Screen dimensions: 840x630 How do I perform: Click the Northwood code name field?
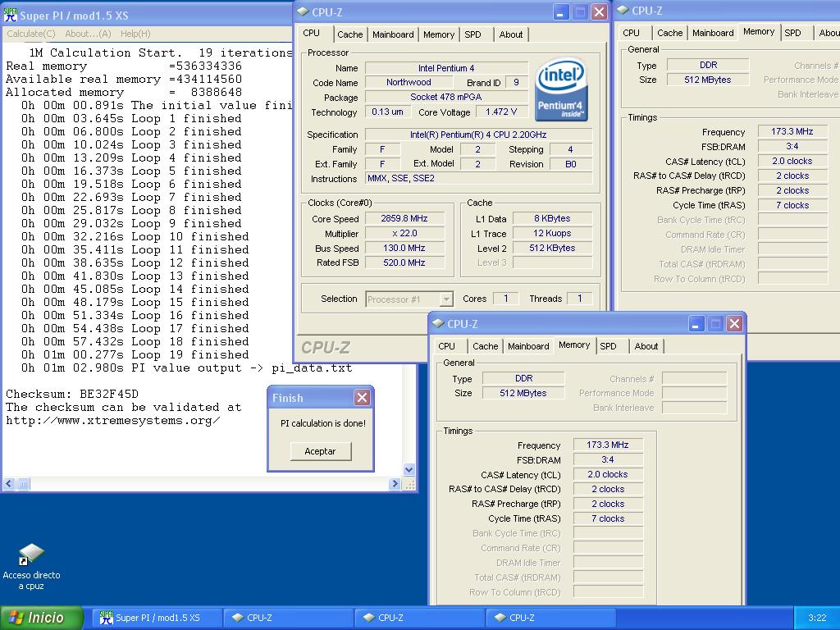click(x=409, y=82)
